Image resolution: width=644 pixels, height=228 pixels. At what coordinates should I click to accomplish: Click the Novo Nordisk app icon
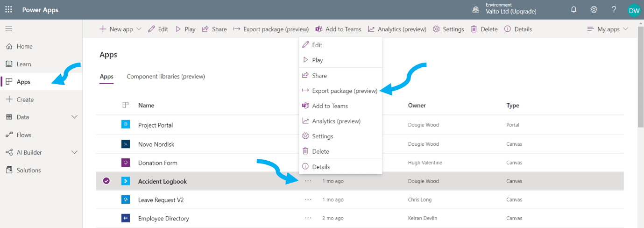point(125,144)
